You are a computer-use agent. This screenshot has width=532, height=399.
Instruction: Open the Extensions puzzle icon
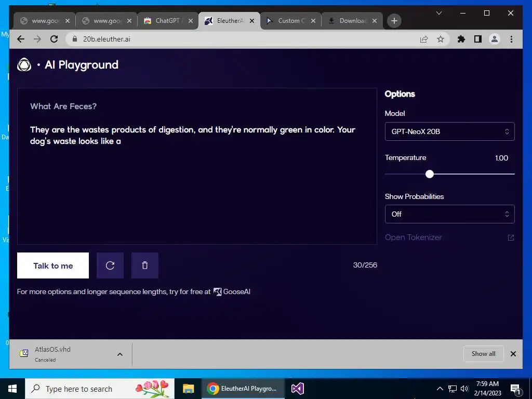click(x=461, y=39)
